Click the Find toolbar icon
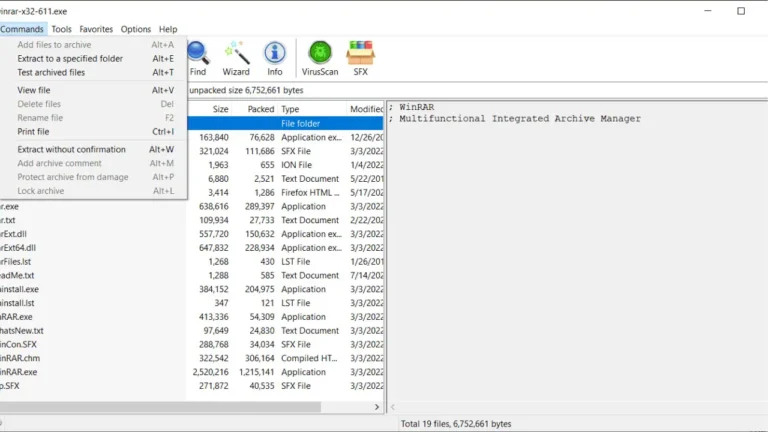The height and width of the screenshot is (432, 768). (x=198, y=58)
